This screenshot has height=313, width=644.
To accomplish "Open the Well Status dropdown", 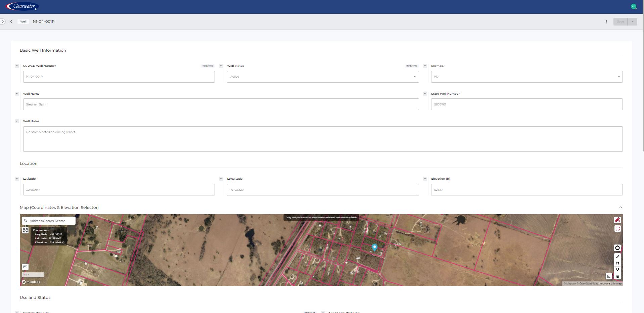I will [x=323, y=77].
